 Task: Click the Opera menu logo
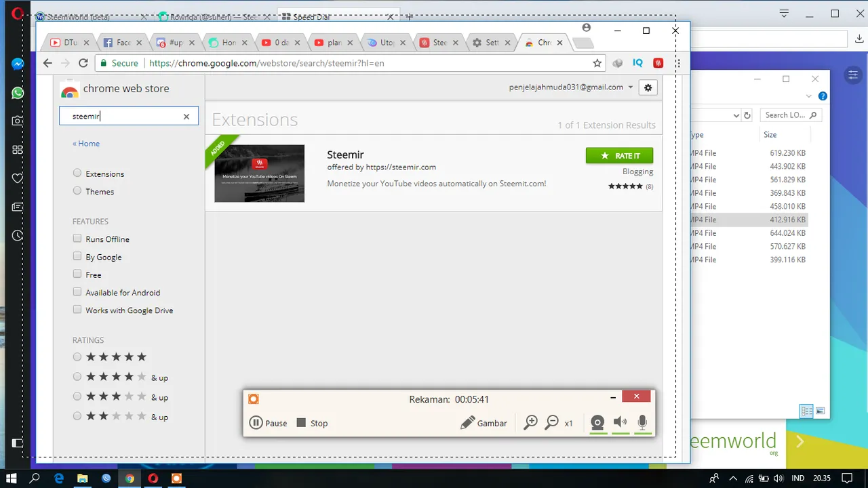pos(18,13)
